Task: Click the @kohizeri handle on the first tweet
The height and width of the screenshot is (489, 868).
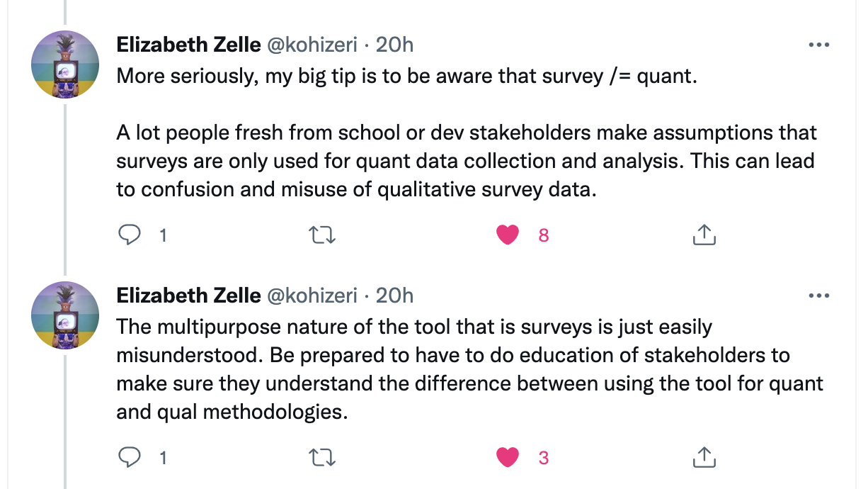Action: pos(312,45)
